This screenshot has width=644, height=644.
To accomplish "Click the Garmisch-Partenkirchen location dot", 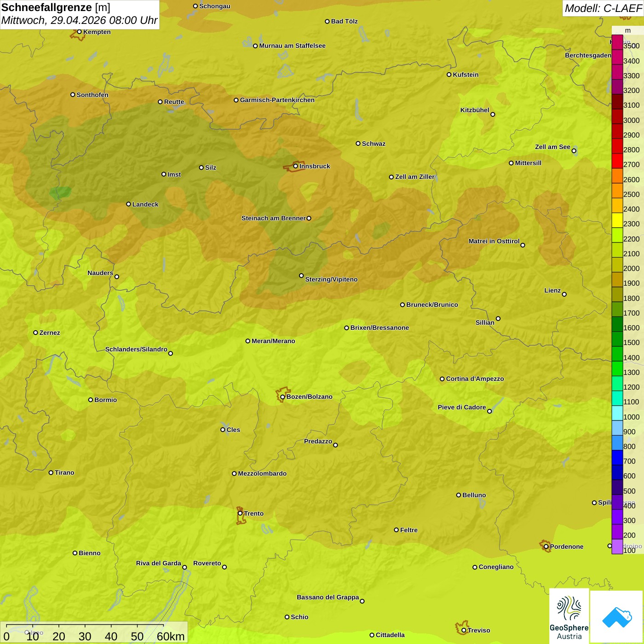I will point(236,100).
